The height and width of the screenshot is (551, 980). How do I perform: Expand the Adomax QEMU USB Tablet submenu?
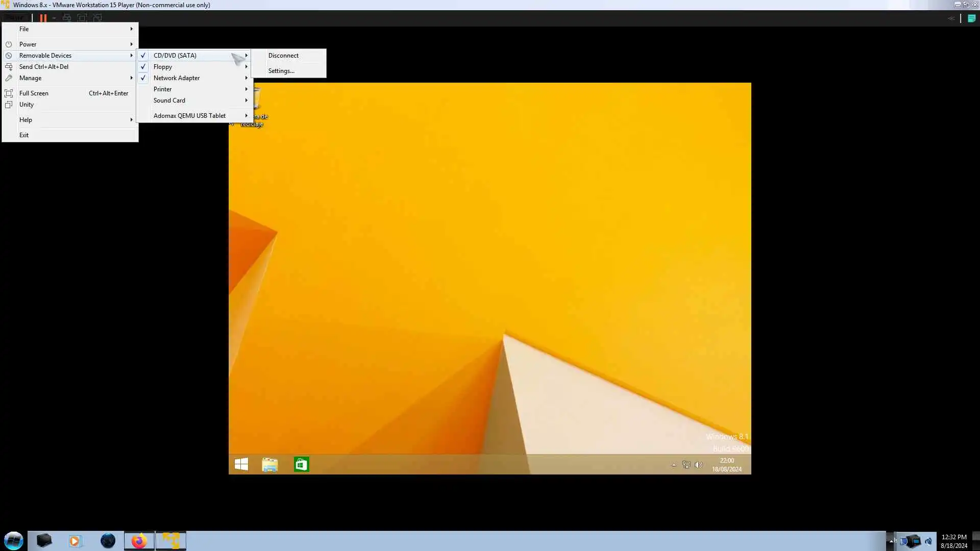coord(246,116)
